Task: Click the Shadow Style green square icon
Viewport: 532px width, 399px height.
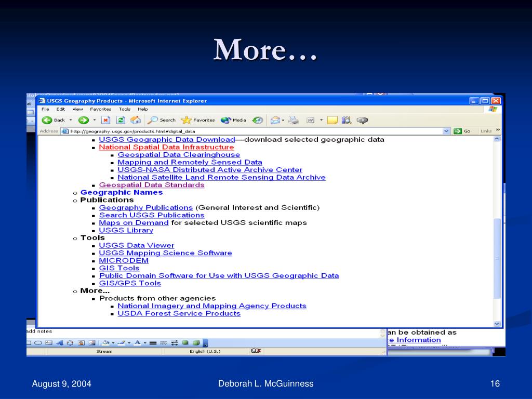Action: click(x=185, y=343)
